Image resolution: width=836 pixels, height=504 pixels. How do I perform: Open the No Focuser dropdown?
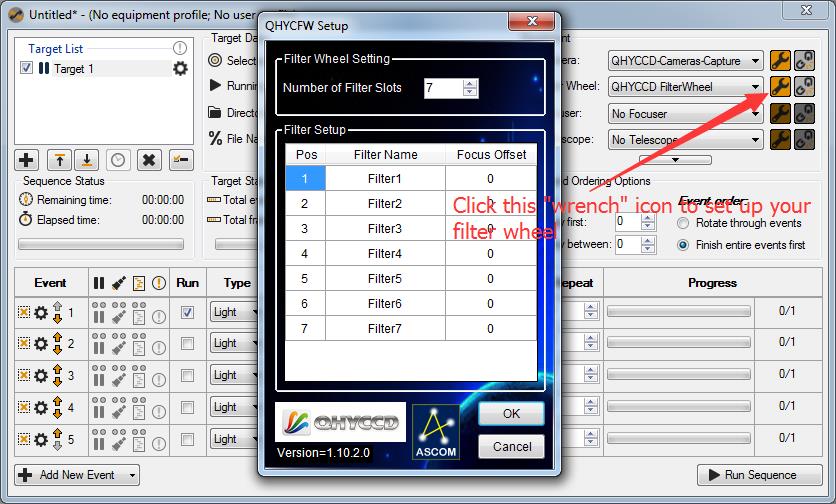[685, 114]
